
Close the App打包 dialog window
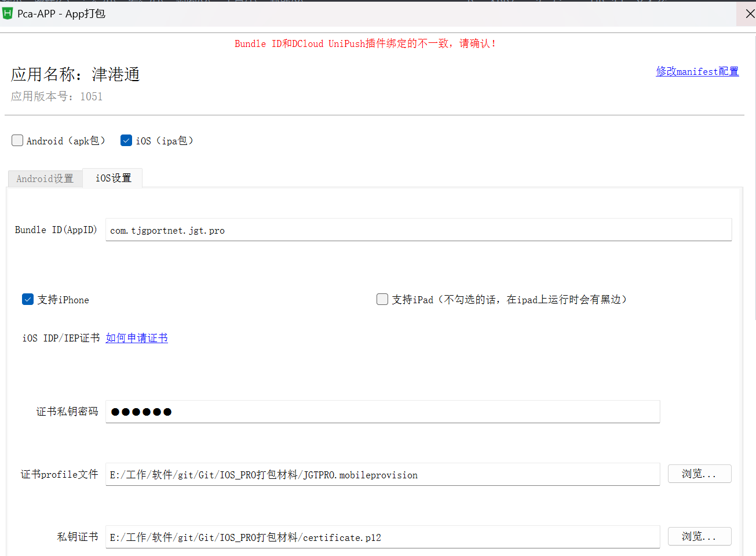click(x=749, y=13)
